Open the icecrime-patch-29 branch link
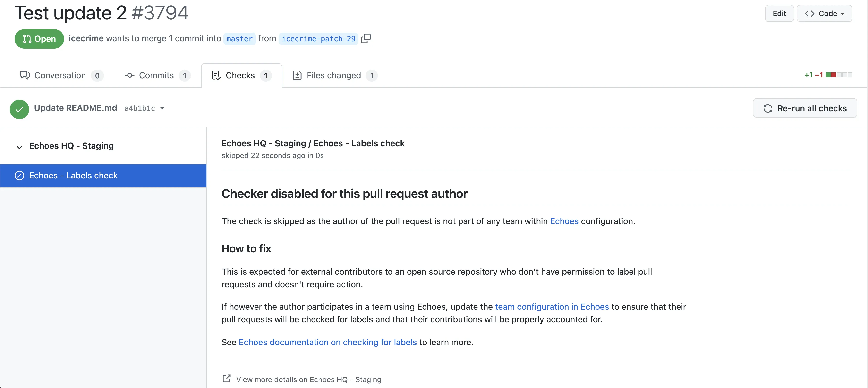 [x=318, y=39]
